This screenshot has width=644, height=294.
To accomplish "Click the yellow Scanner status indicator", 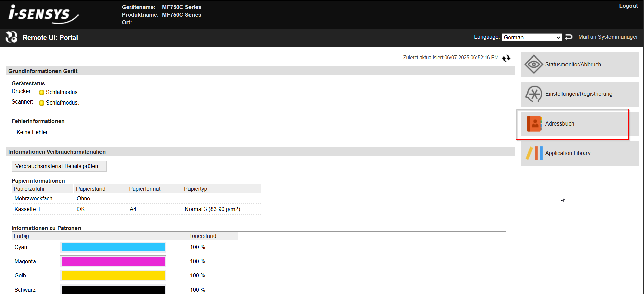I will (42, 103).
